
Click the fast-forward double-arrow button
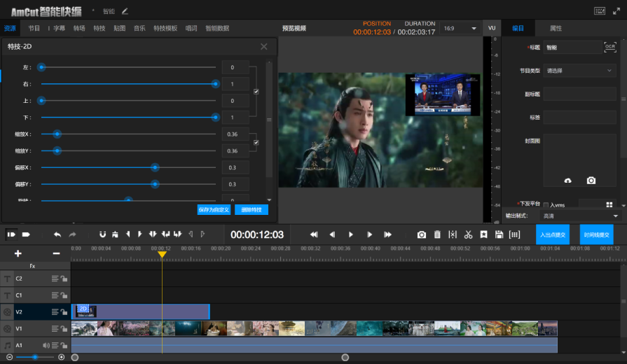coord(387,234)
